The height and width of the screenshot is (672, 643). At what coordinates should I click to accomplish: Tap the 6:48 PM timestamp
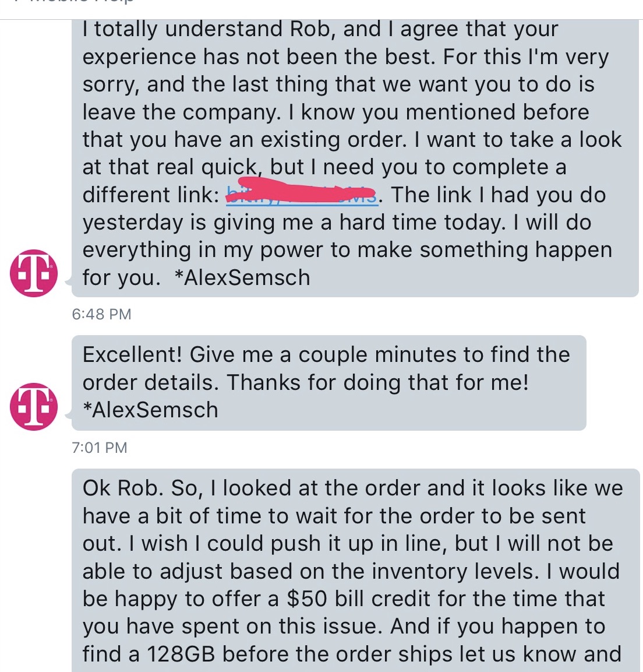point(101,314)
